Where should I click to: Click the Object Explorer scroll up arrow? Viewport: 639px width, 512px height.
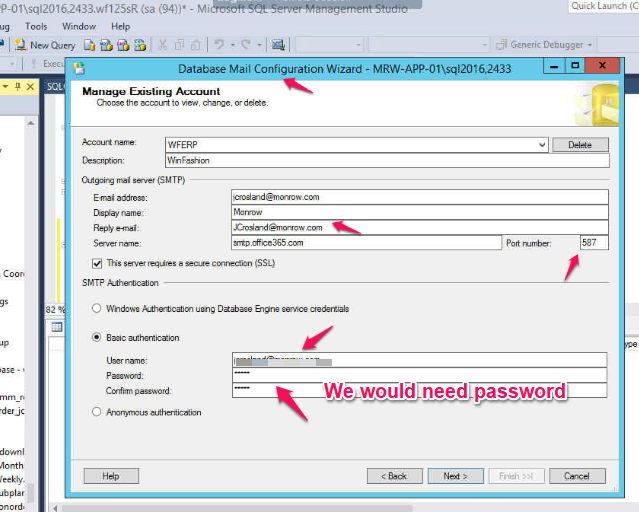31,123
